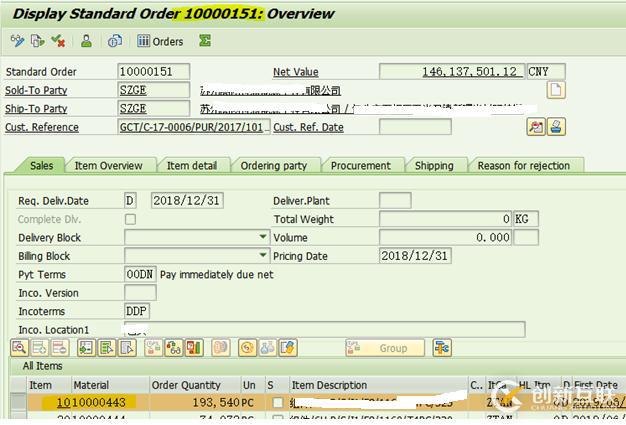Open the Reason for rejection tab
The image size is (626, 425).
point(523,166)
